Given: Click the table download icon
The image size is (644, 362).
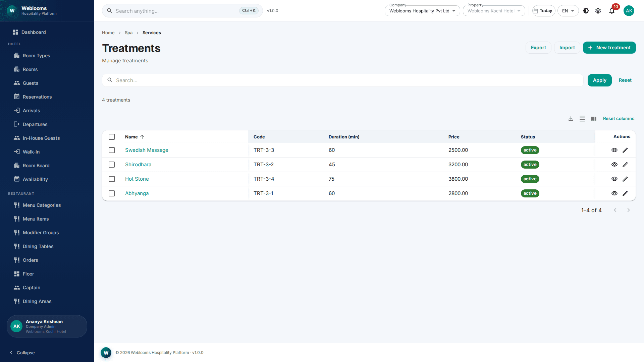Looking at the screenshot, I should pos(571,119).
